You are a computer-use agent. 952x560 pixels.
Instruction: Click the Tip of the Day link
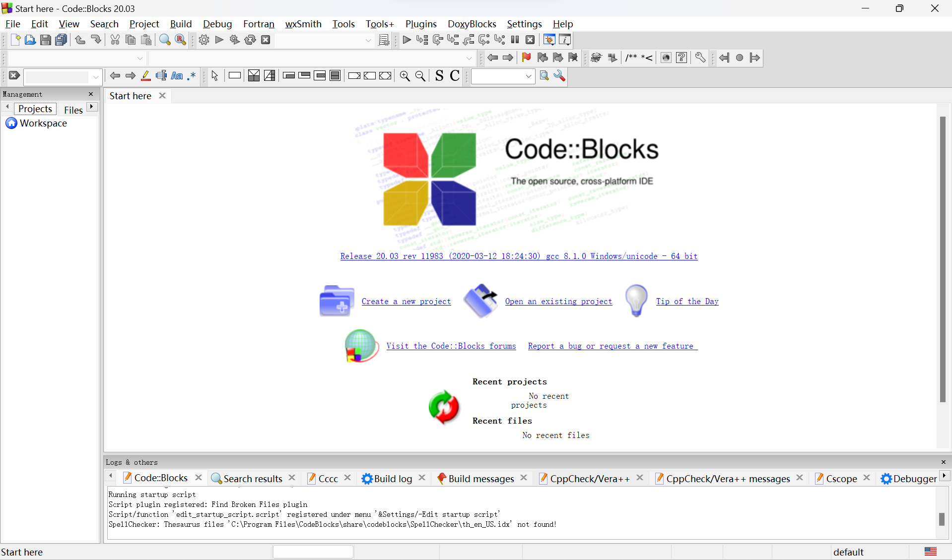pos(687,301)
